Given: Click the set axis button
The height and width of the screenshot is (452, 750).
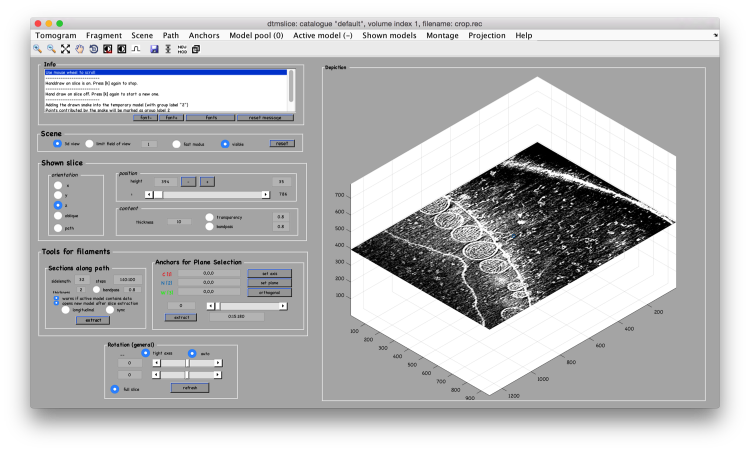Looking at the screenshot, I should coord(270,273).
